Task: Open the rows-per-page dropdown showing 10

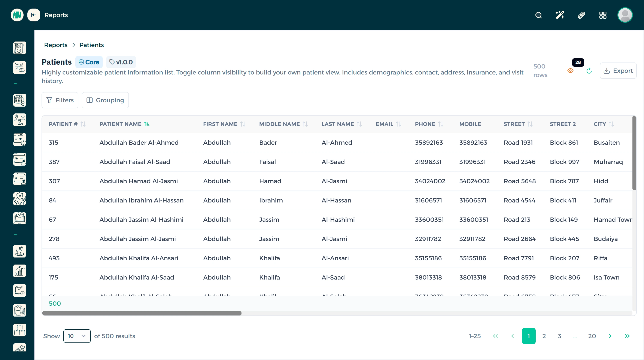Action: [77, 336]
